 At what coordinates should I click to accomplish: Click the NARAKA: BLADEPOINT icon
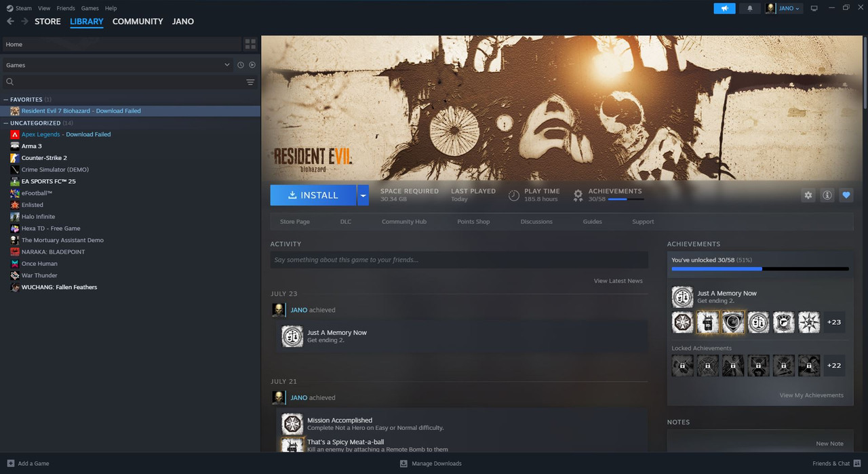click(15, 252)
